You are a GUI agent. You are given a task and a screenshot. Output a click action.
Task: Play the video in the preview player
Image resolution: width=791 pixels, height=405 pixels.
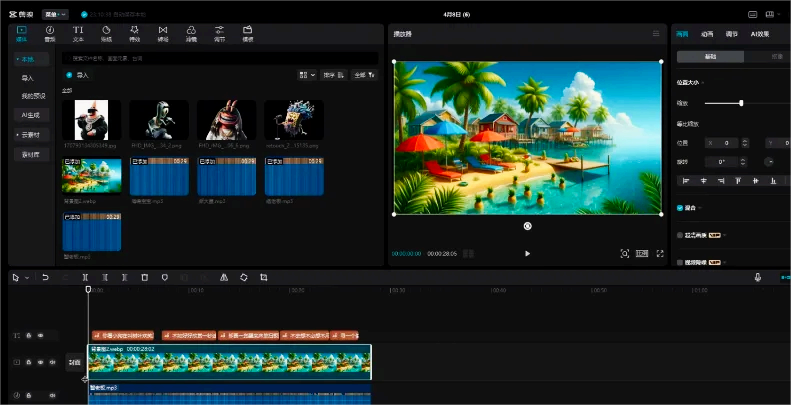click(x=527, y=254)
